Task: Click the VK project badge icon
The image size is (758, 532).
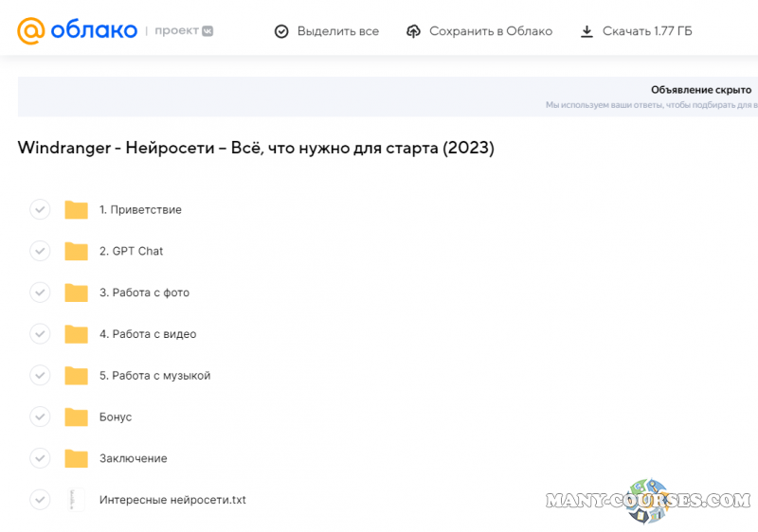Action: coord(207,30)
